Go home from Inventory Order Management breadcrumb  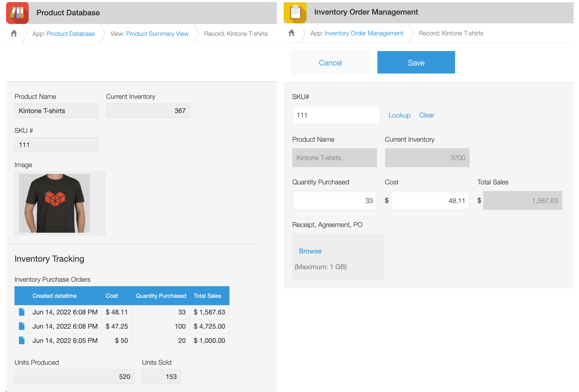pos(291,33)
